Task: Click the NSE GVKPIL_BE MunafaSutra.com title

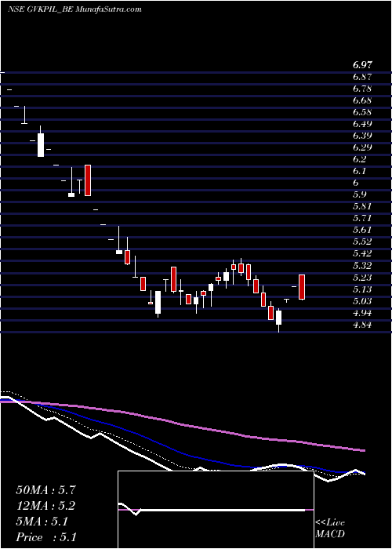Action: click(74, 9)
